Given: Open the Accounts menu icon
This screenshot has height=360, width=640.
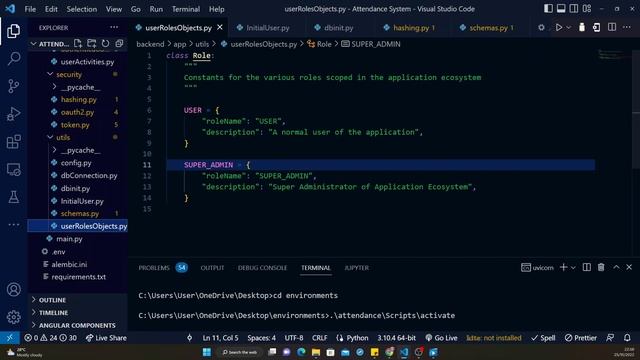Looking at the screenshot, I should 13,289.
